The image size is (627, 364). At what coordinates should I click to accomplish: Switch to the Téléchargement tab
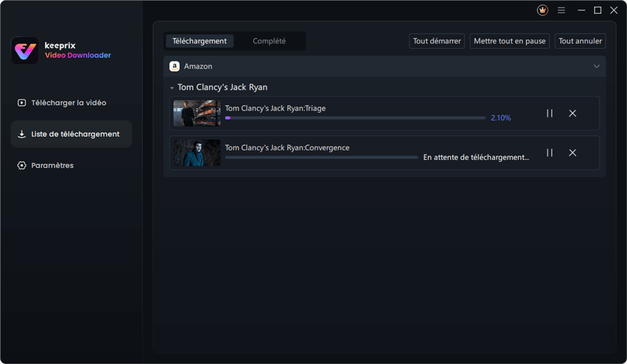(200, 41)
